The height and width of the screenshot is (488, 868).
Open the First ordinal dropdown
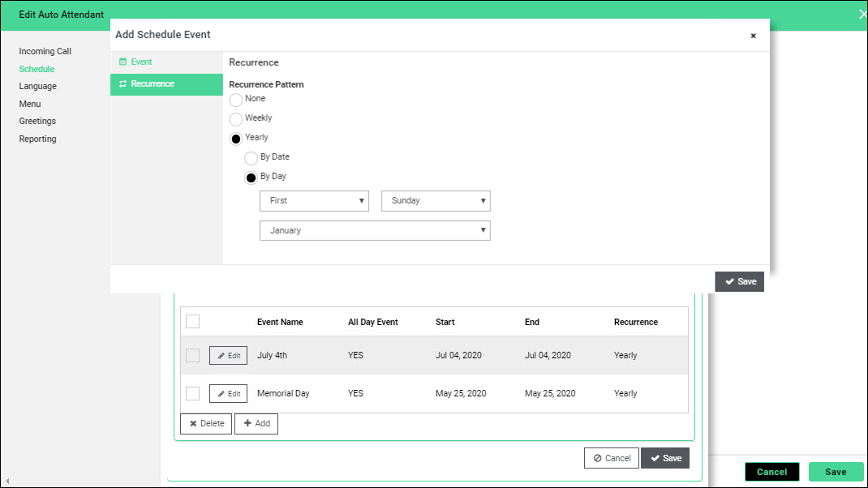pos(314,201)
